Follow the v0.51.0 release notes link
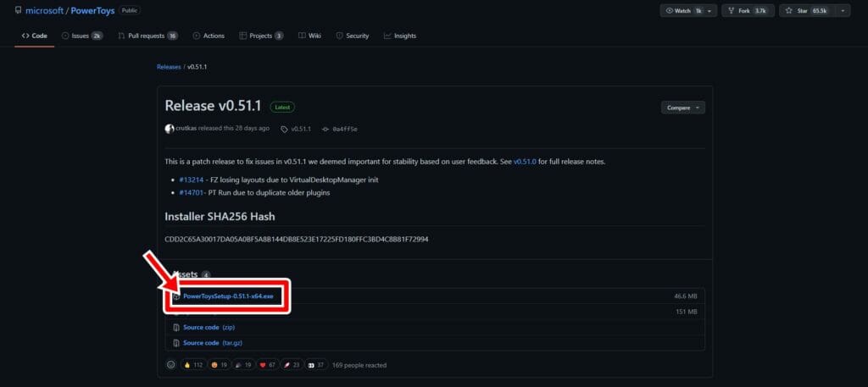 pyautogui.click(x=525, y=162)
